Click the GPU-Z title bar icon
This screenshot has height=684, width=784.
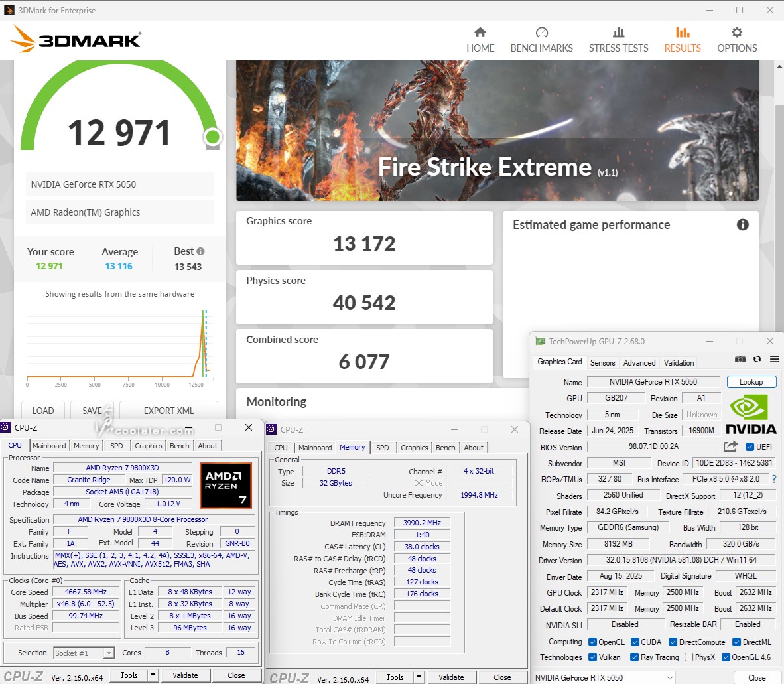[x=540, y=342]
